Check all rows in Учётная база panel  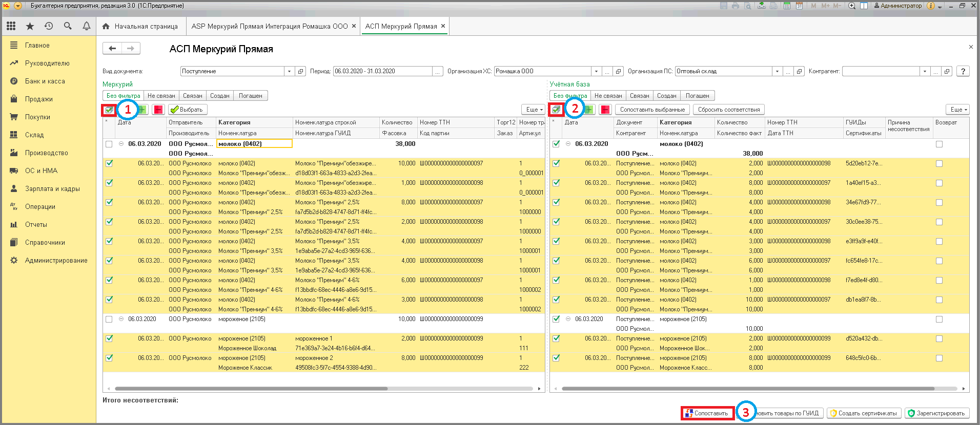(556, 110)
